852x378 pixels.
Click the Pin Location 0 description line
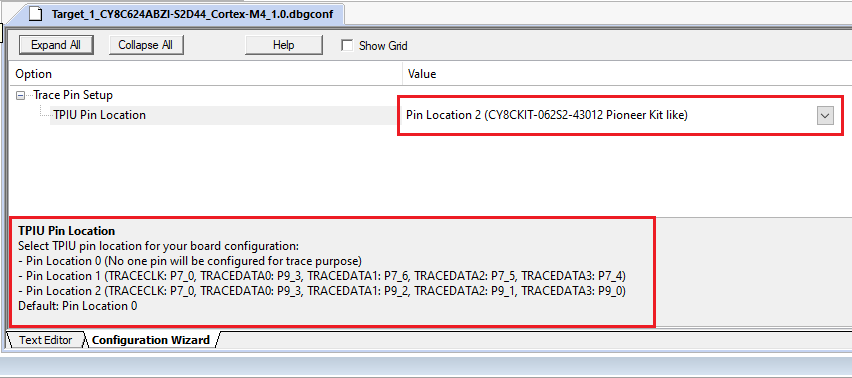190,260
